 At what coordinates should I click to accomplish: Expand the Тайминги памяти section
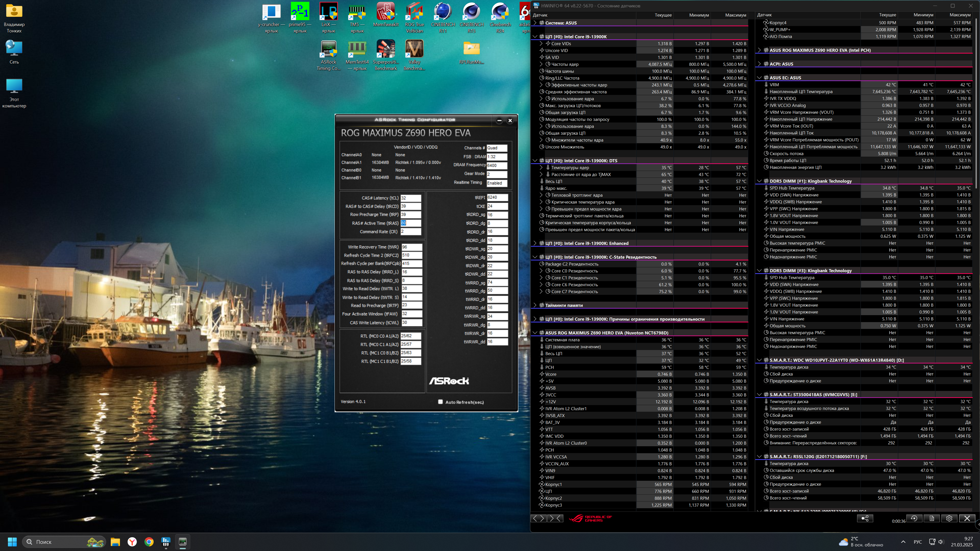pyautogui.click(x=535, y=305)
